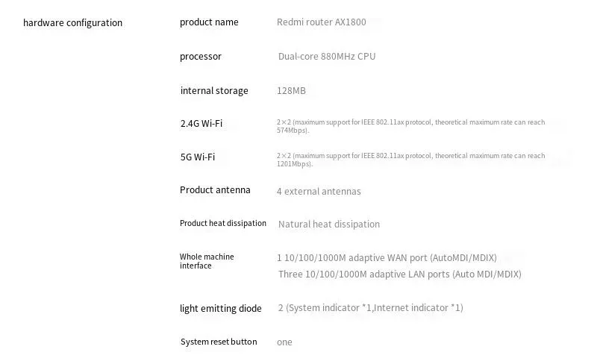Viewport: 597px width, 364px height.
Task: Click the adaptive WAN port line
Action: (x=387, y=258)
